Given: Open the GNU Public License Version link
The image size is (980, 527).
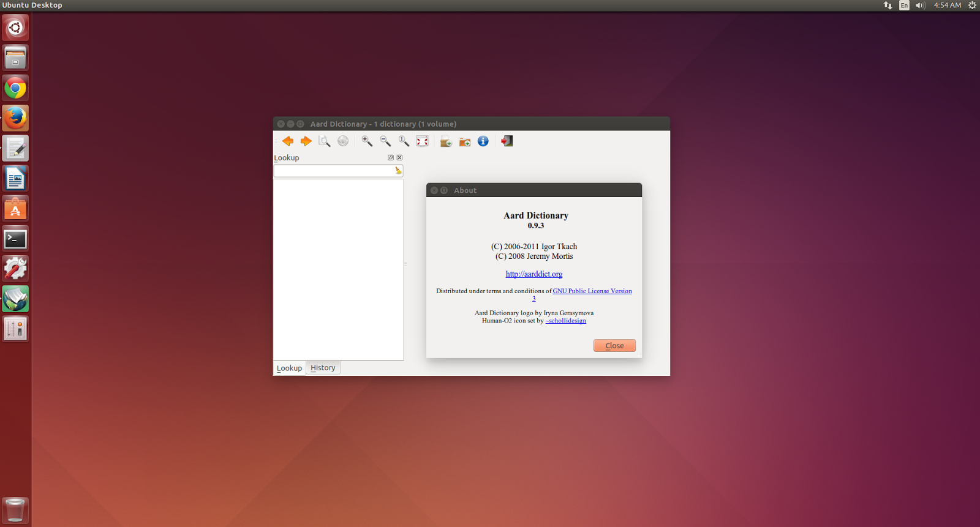Looking at the screenshot, I should (x=592, y=291).
